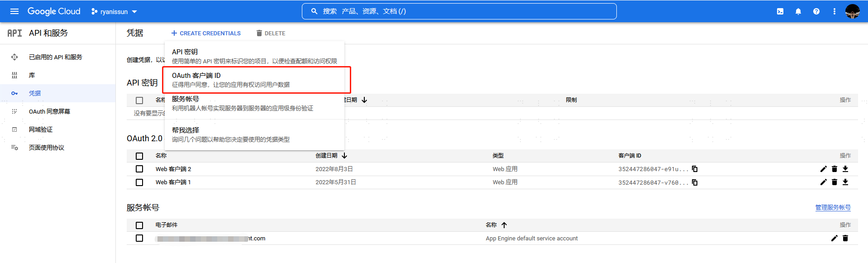Delete the App Engine service account
Screen dimensions: 868x263
pyautogui.click(x=845, y=238)
